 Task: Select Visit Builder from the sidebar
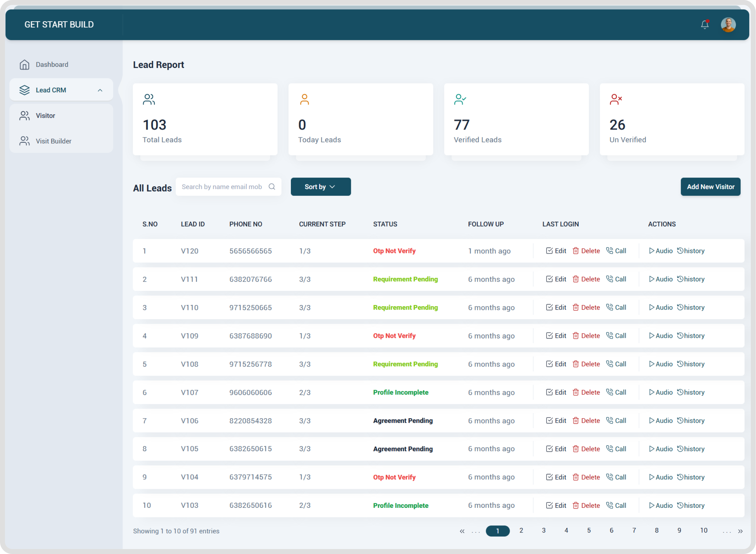point(53,141)
